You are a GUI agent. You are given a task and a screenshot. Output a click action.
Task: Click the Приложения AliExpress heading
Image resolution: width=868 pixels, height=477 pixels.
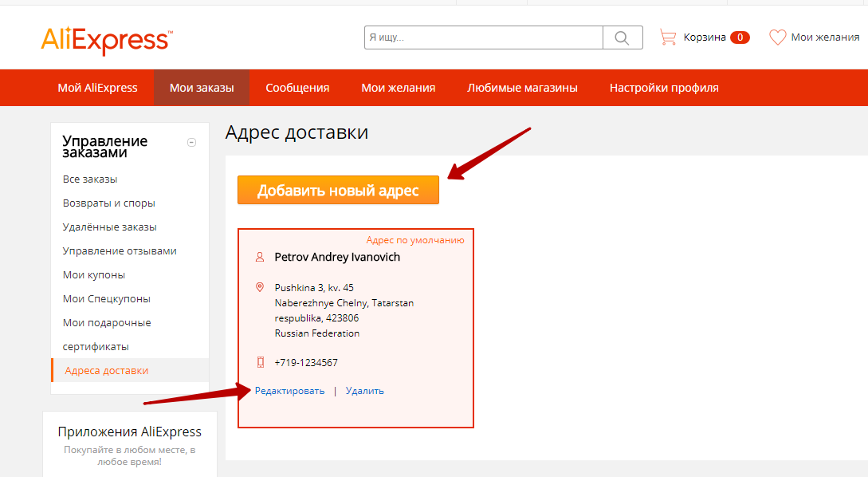(x=130, y=432)
